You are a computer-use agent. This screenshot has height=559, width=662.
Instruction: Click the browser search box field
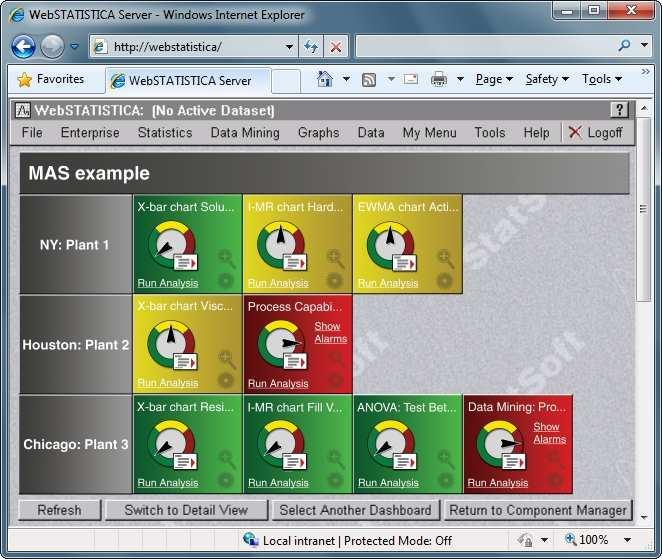click(486, 46)
